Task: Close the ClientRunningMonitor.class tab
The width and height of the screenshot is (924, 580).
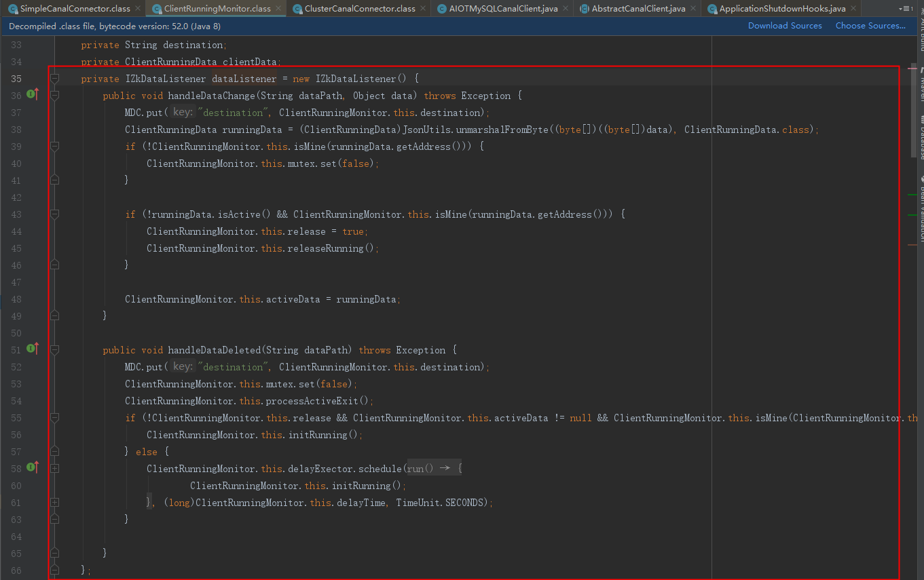Action: [278, 9]
